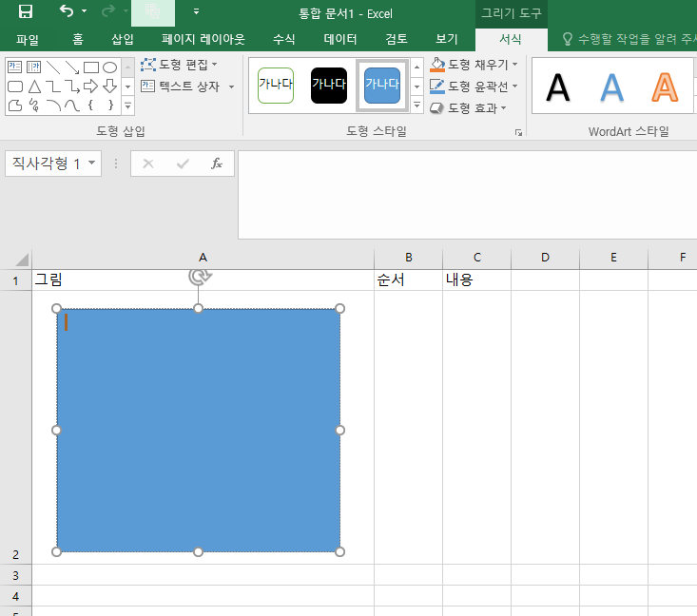
Task: Select the right block arrow shape
Action: click(x=90, y=86)
